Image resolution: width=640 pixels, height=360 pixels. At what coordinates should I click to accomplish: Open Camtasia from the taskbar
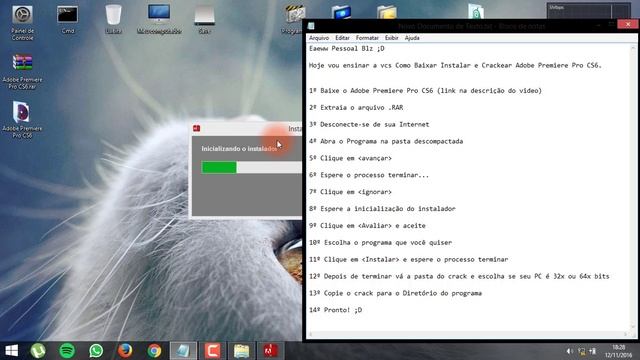coord(212,351)
